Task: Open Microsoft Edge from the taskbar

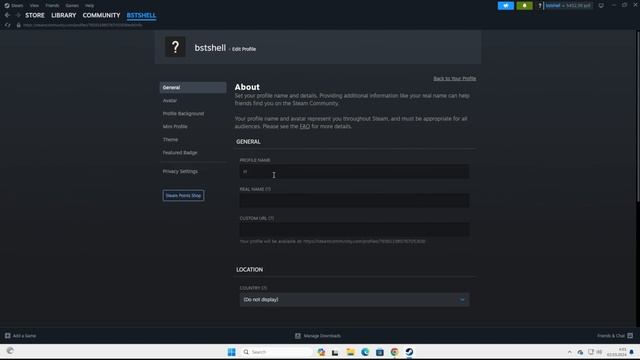Action: click(365, 352)
